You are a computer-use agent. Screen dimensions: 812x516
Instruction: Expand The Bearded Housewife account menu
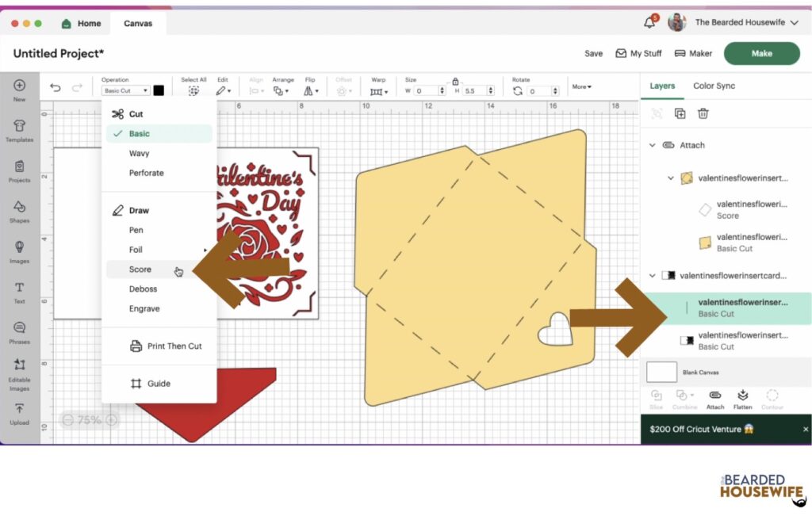pyautogui.click(x=794, y=22)
